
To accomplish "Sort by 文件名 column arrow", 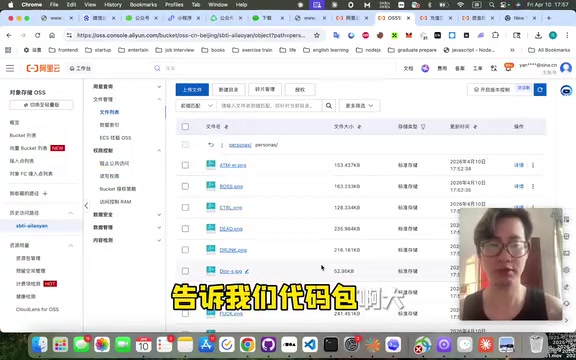I will pos(226,127).
